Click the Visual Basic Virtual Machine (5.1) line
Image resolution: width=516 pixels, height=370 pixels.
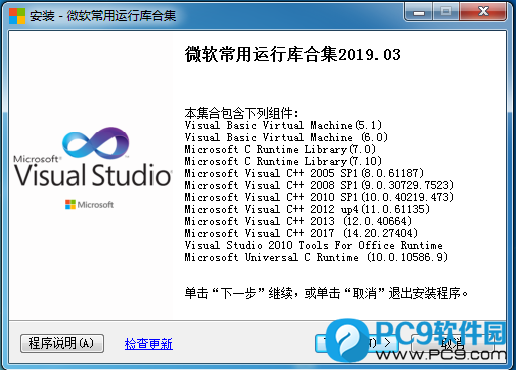(x=283, y=125)
